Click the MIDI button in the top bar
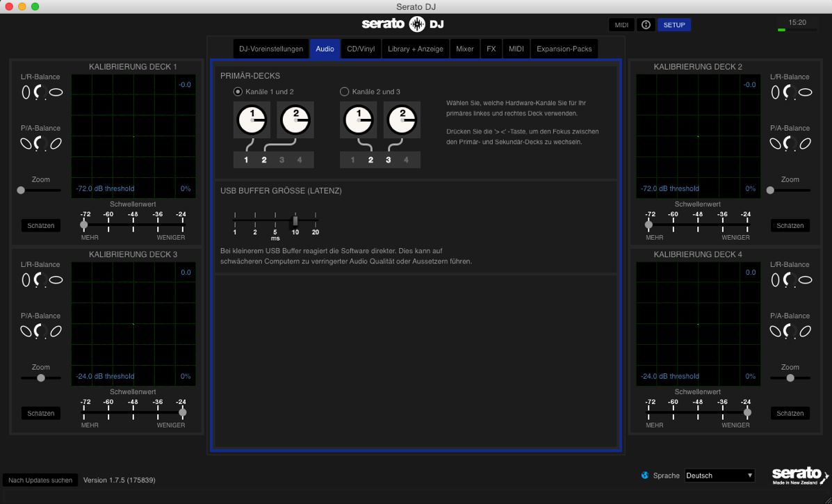Image resolution: width=832 pixels, height=504 pixels. tap(621, 25)
